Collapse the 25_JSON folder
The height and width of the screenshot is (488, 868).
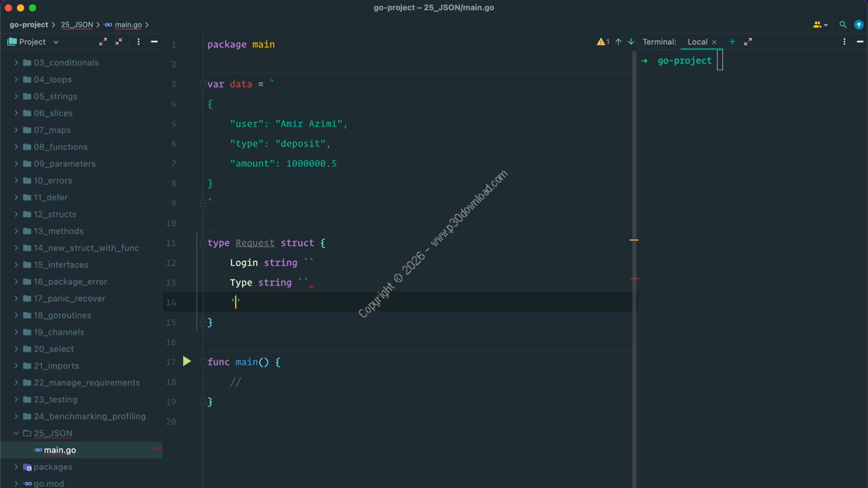tap(16, 433)
